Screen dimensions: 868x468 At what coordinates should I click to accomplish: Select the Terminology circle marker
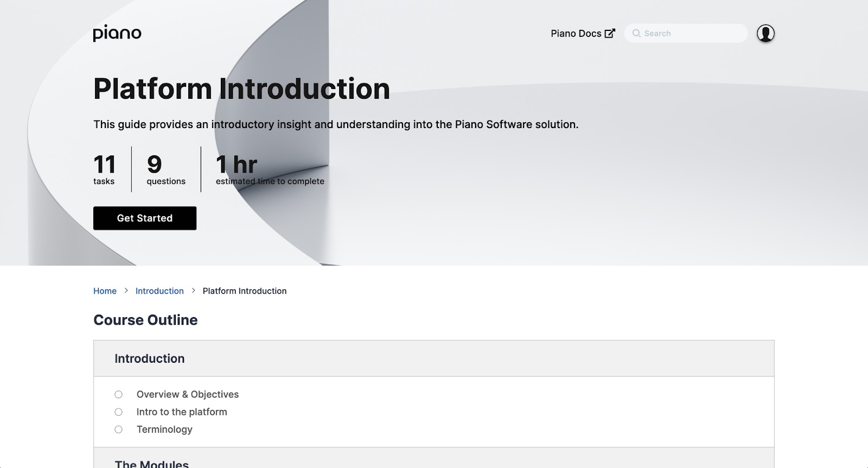pos(118,429)
